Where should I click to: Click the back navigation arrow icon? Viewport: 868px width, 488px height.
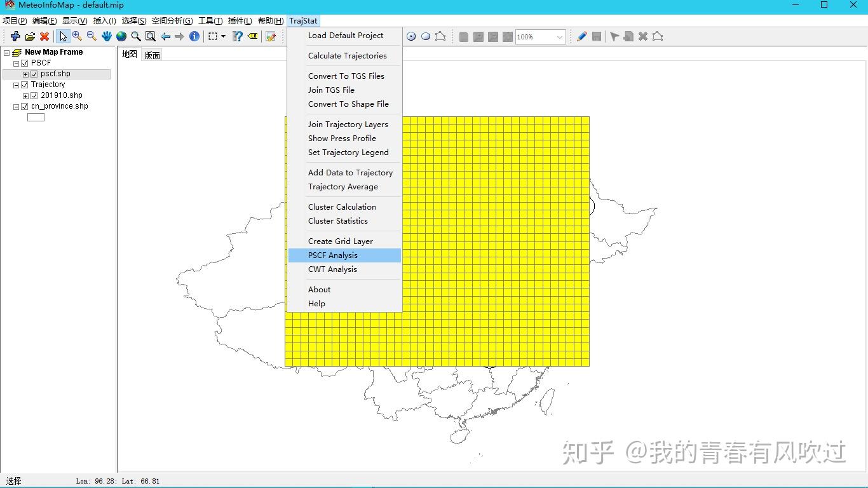[165, 36]
